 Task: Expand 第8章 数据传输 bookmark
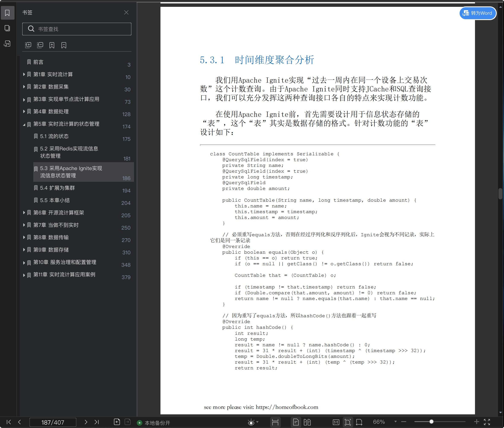pyautogui.click(x=24, y=237)
